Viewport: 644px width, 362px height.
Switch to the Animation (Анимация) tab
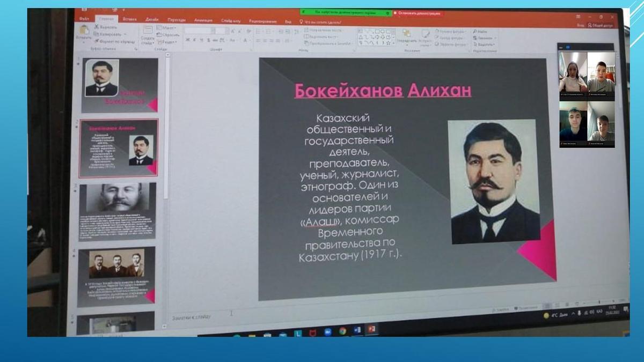(x=203, y=20)
